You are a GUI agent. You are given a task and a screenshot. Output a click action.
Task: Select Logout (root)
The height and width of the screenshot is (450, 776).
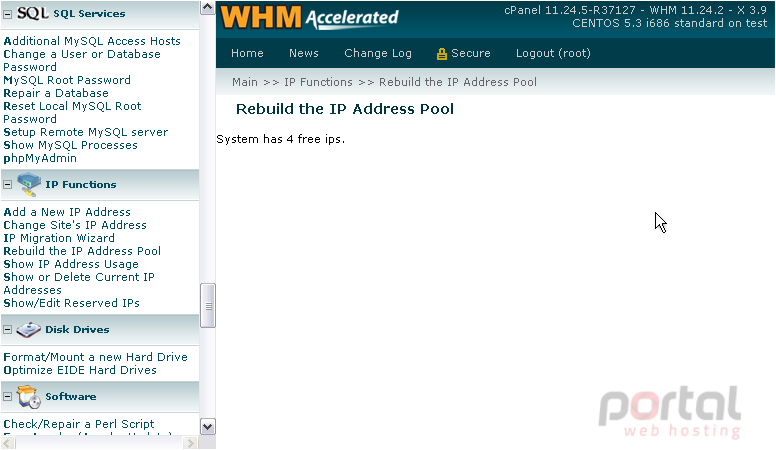pos(553,53)
